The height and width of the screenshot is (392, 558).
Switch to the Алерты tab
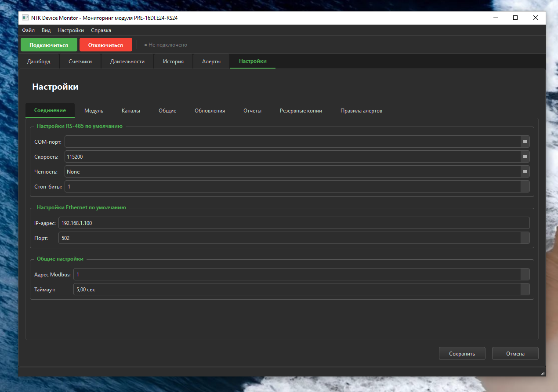pyautogui.click(x=211, y=62)
